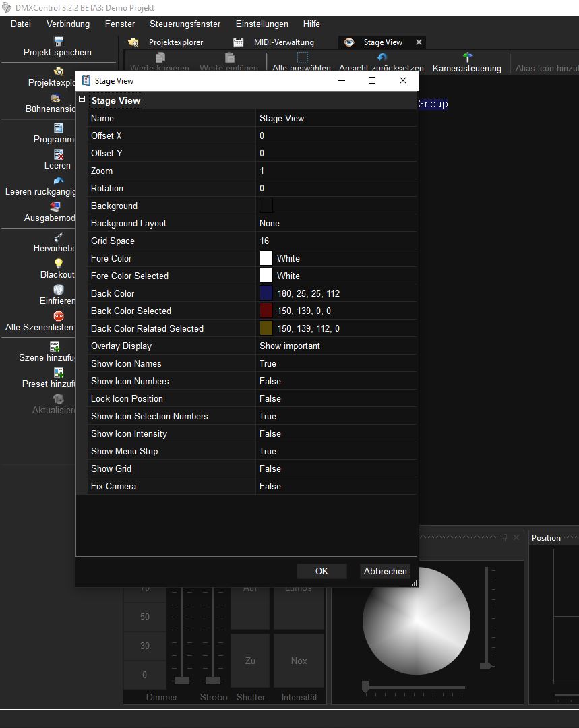Click the Leeren icon in sidebar
This screenshot has height=728, width=579.
click(x=58, y=154)
